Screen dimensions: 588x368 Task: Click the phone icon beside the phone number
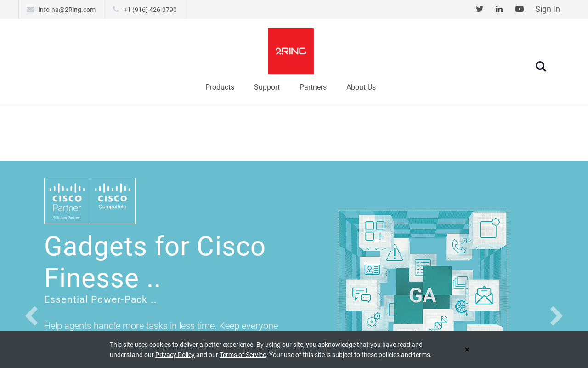116,9
